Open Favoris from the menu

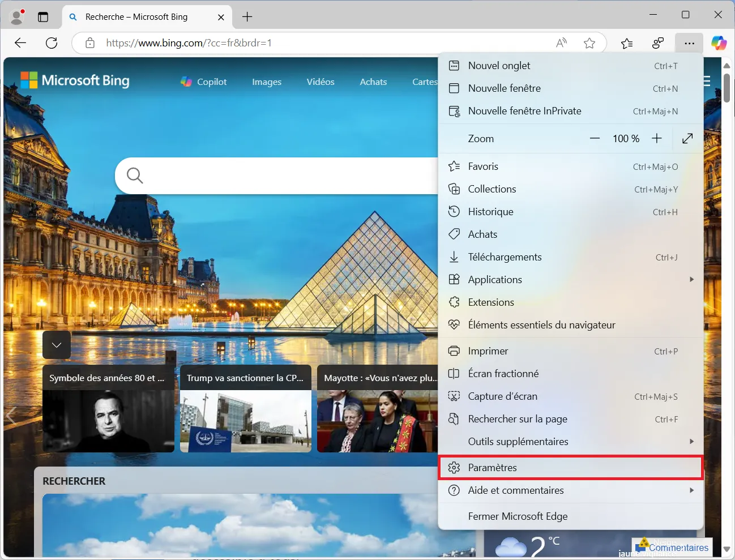571,166
